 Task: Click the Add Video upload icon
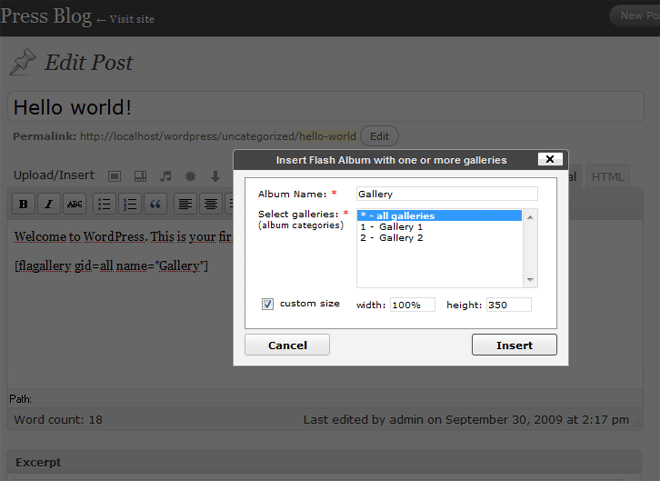pyautogui.click(x=140, y=176)
